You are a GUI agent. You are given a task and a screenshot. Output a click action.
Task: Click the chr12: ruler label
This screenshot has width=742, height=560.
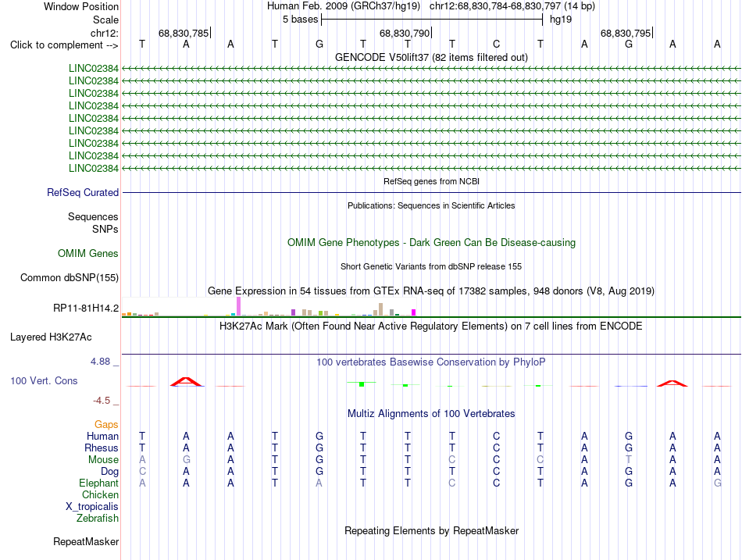[x=104, y=33]
